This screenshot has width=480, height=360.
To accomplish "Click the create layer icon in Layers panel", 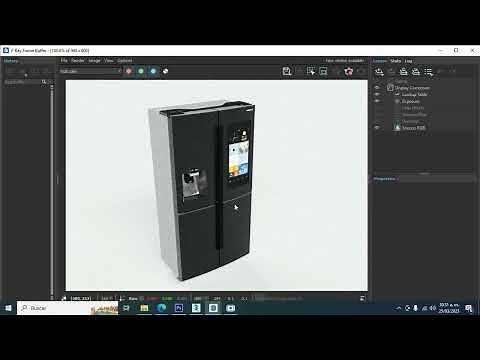I will point(379,71).
